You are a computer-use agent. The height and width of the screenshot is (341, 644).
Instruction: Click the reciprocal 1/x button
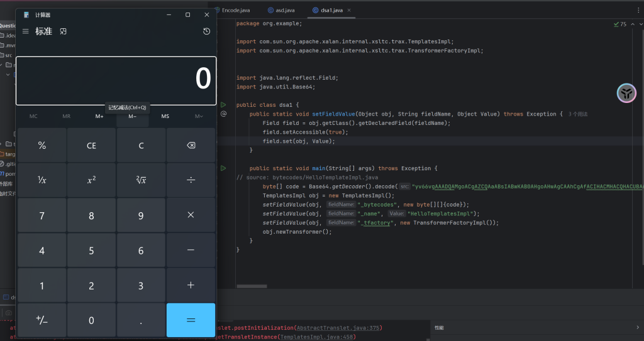(42, 180)
